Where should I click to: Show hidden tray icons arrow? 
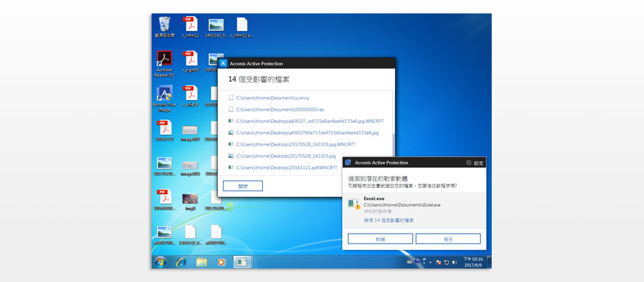[431, 262]
